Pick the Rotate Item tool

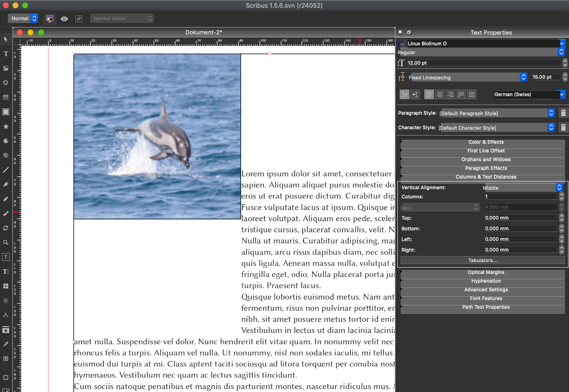pyautogui.click(x=6, y=228)
